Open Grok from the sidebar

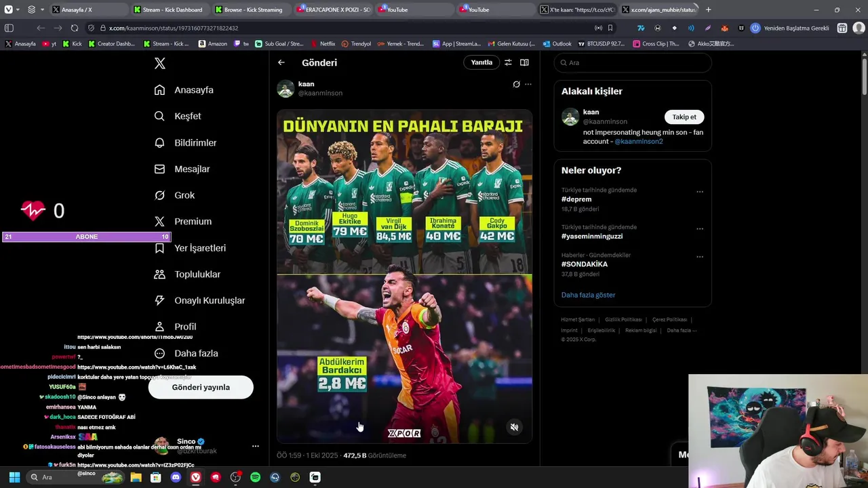pos(174,195)
